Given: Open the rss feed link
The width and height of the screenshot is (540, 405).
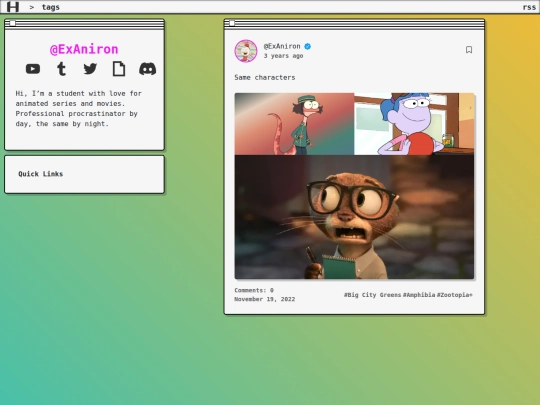Looking at the screenshot, I should coord(529,7).
